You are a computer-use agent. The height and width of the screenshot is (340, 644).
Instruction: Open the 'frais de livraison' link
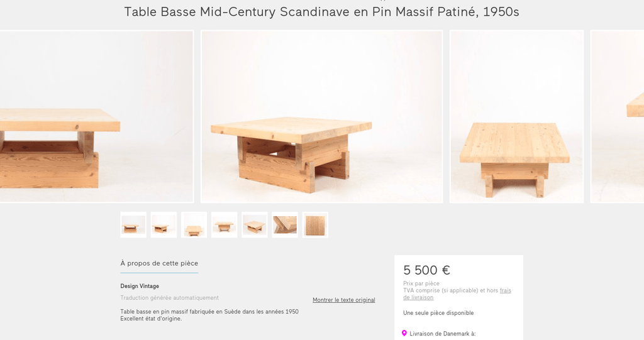pyautogui.click(x=457, y=294)
